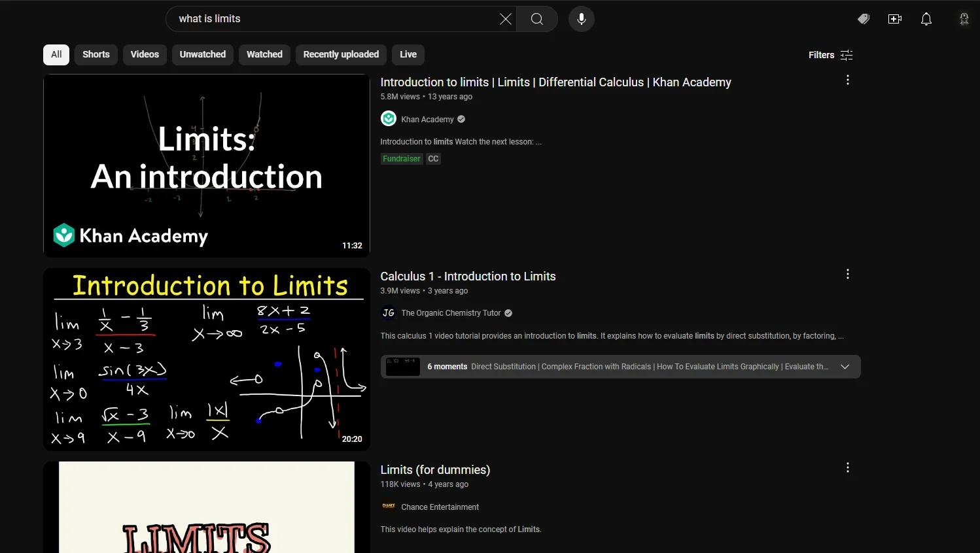Select the Live filter chip
The image size is (980, 553).
pyautogui.click(x=408, y=54)
